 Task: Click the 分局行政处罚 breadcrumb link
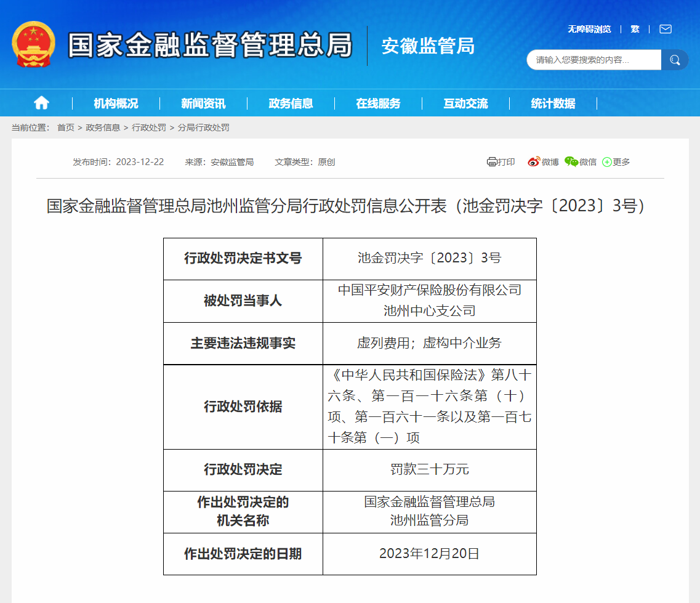(x=204, y=127)
